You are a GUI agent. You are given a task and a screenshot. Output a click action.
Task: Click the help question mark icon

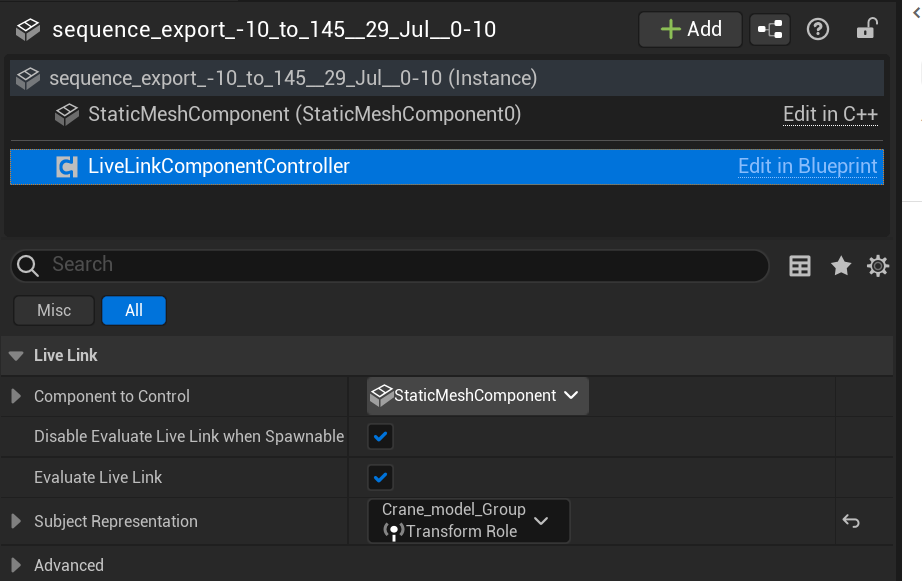(818, 30)
